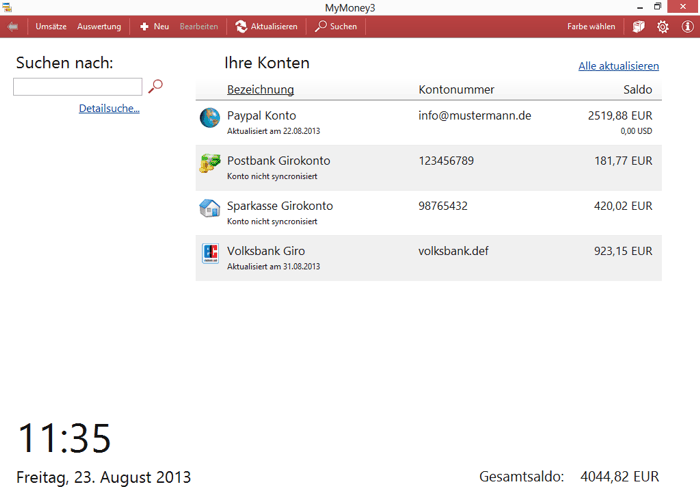Select the Paypal Konto globe icon

(209, 118)
